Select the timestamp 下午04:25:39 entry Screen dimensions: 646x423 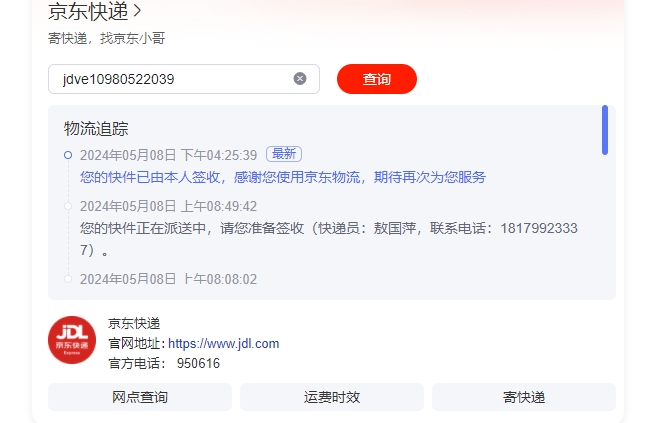[x=169, y=155]
